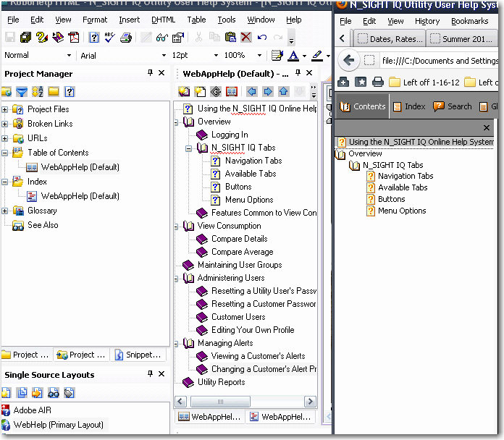The height and width of the screenshot is (440, 504).
Task: Open Available Tabs topic in browser help
Action: (x=403, y=187)
